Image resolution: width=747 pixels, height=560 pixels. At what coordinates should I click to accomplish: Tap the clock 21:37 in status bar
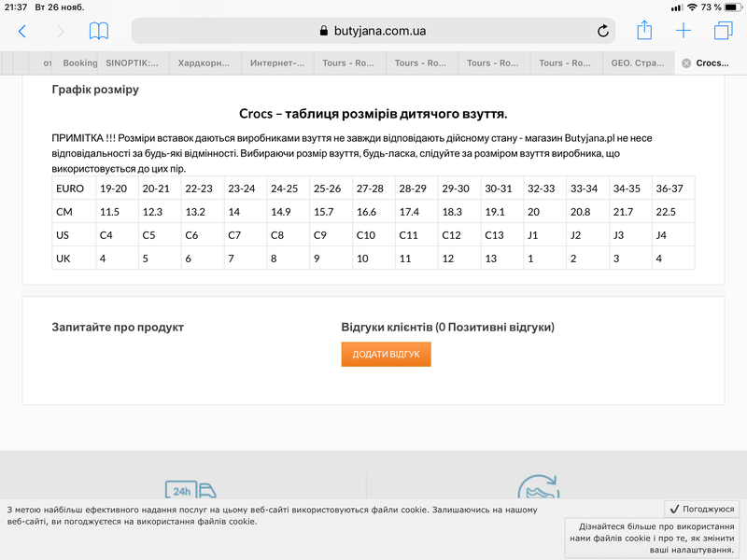tap(15, 7)
